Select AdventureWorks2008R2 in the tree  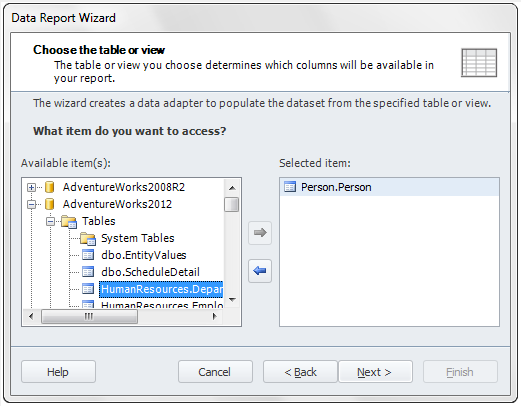(x=124, y=187)
